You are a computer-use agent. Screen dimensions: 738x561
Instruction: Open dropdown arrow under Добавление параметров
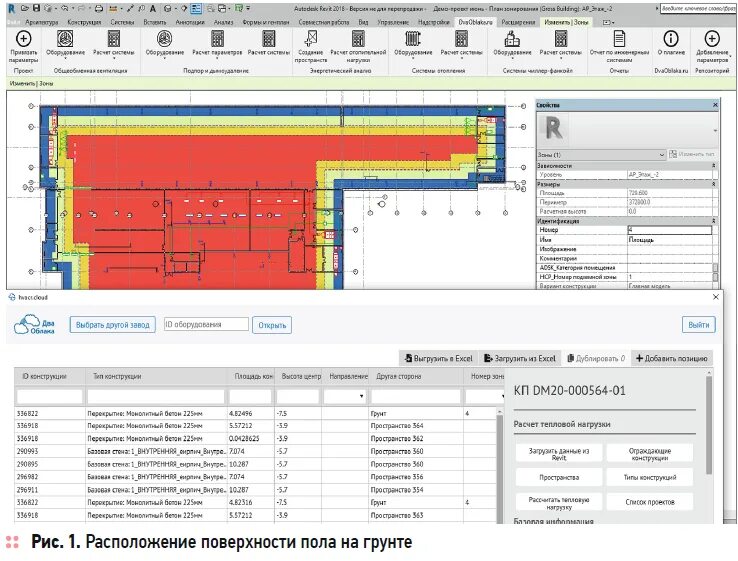pyautogui.click(x=730, y=56)
